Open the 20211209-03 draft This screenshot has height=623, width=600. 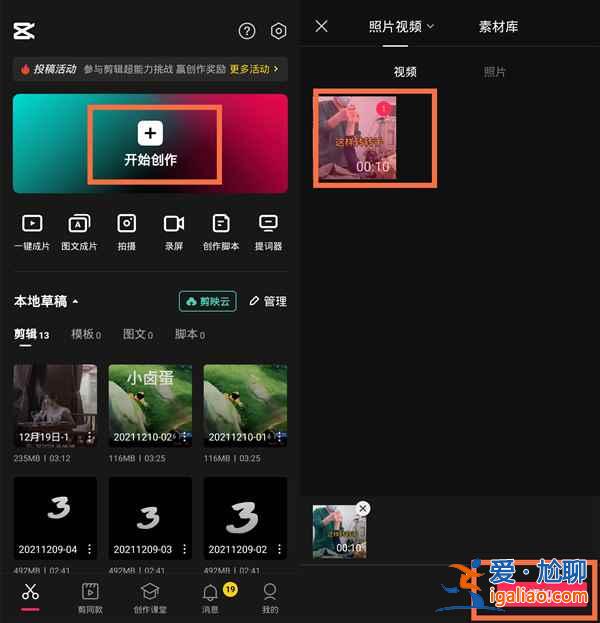click(x=150, y=518)
